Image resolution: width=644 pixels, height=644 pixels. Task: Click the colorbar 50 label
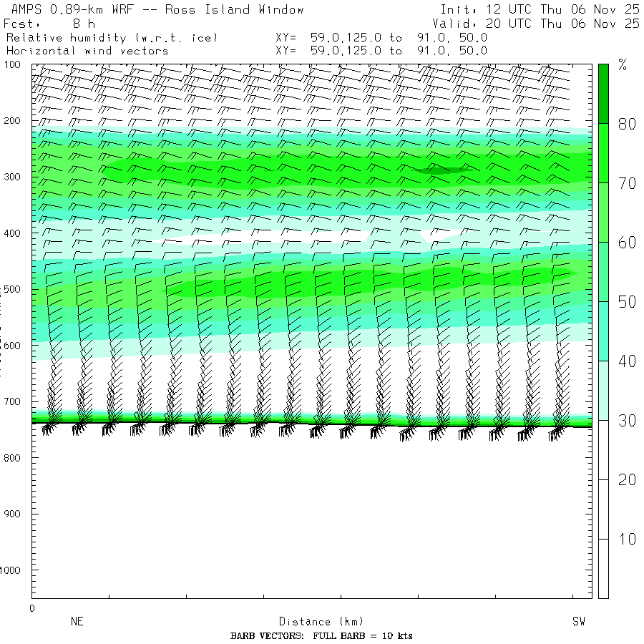click(x=627, y=302)
